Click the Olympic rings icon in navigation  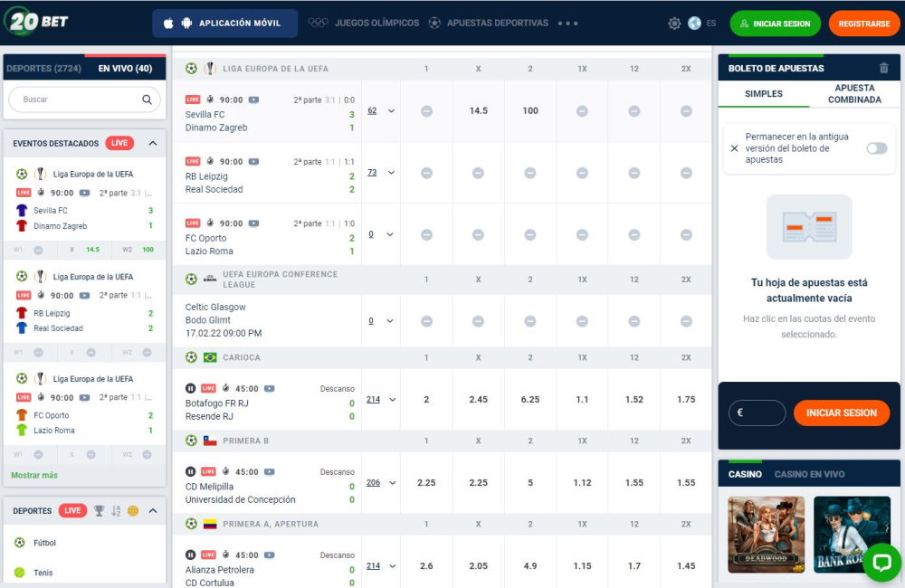[318, 23]
